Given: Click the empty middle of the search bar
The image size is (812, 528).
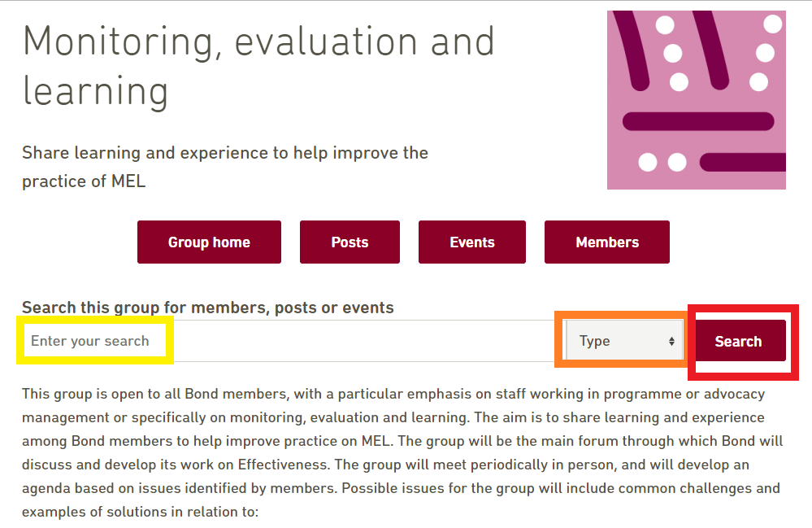Looking at the screenshot, I should (363, 340).
